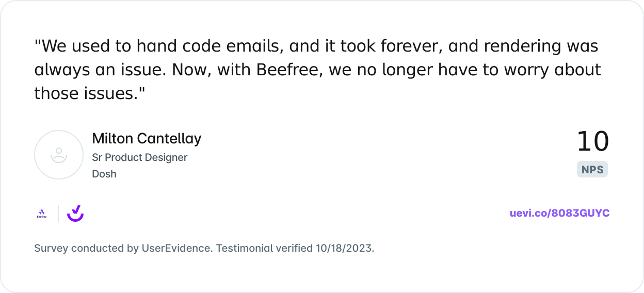644x293 pixels.
Task: Click the small Beefree logo
Action: [42, 214]
